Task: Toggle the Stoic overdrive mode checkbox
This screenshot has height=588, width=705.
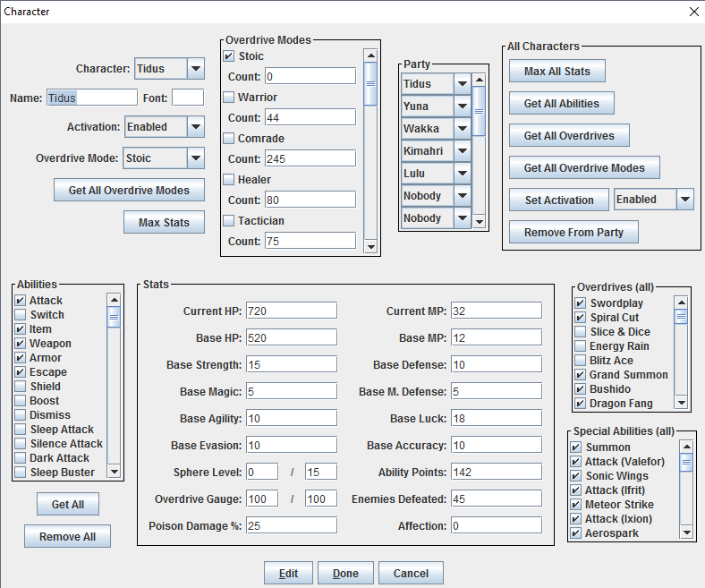Action: 229,55
